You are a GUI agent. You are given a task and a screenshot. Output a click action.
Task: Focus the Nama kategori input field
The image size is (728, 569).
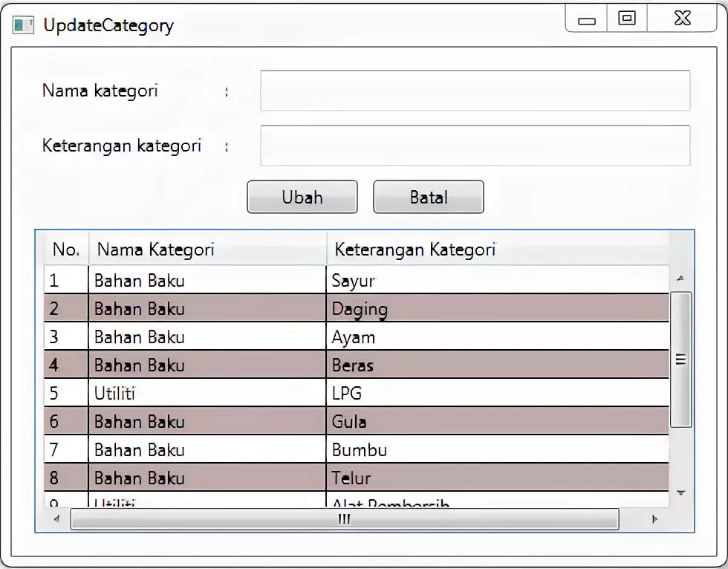475,91
